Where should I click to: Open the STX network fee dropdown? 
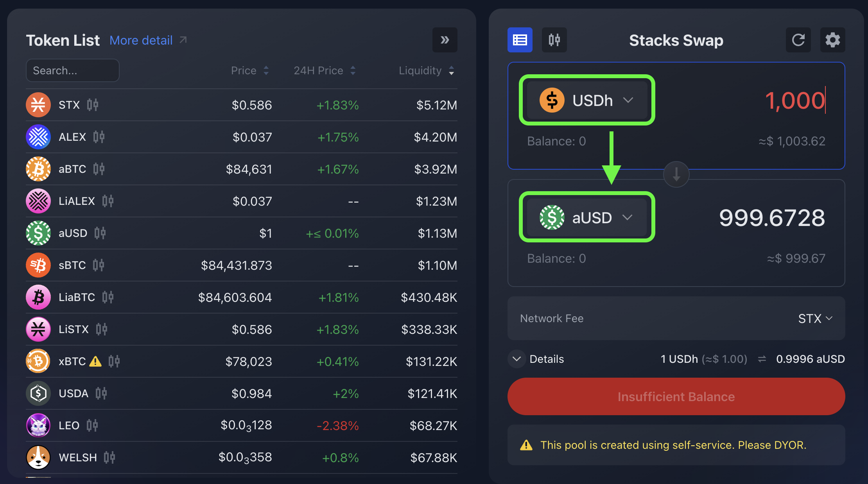click(x=815, y=319)
